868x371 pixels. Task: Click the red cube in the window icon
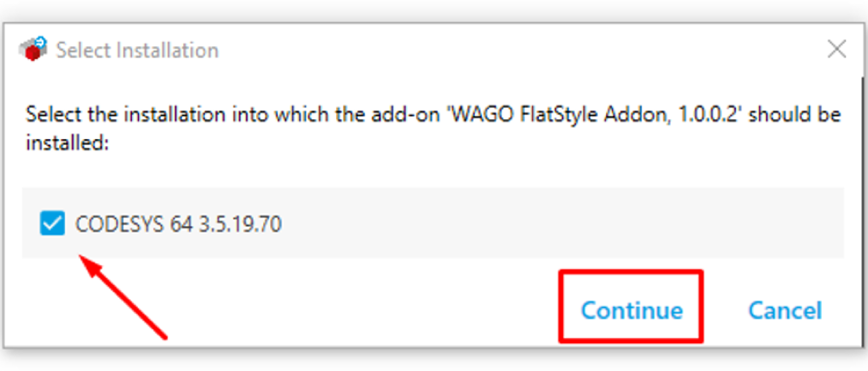33,53
